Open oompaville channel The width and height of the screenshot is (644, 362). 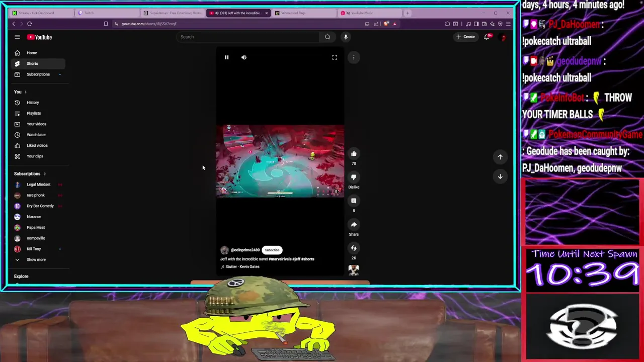click(x=38, y=238)
